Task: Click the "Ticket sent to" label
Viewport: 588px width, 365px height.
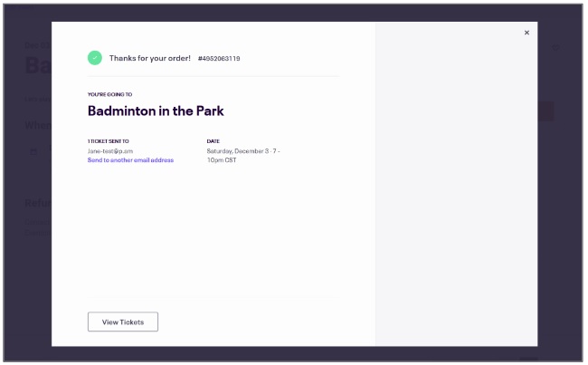Action: pos(109,141)
